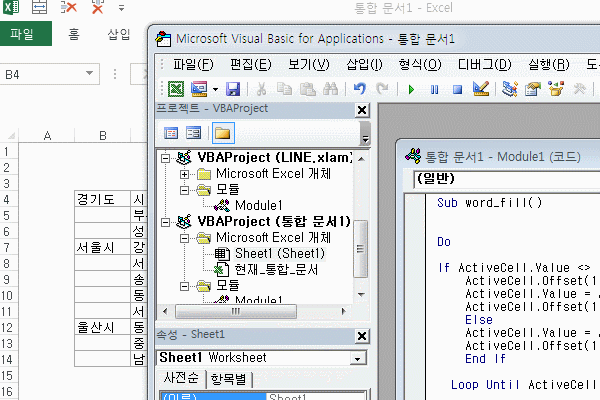Image resolution: width=600 pixels, height=400 pixels.
Task: Select cell containing 경기도
Action: point(102,199)
